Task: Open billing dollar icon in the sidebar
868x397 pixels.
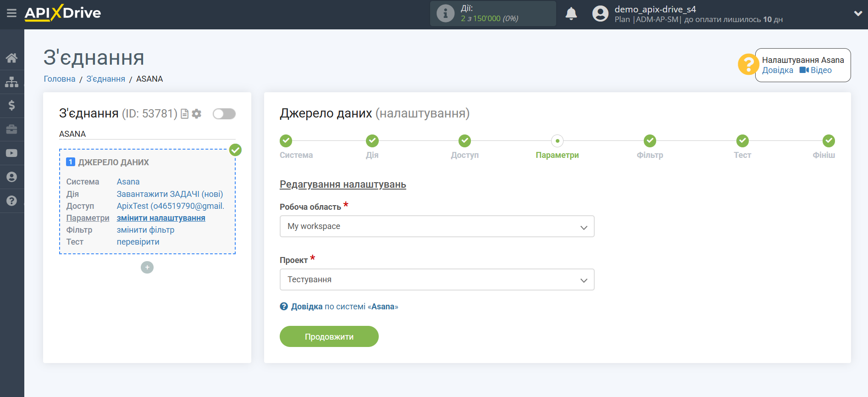Action: click(12, 106)
